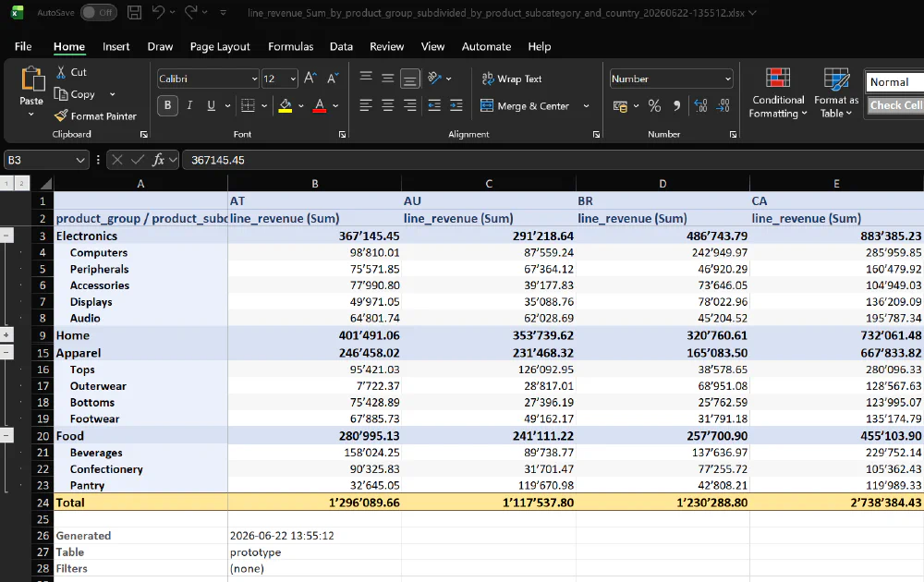The height and width of the screenshot is (582, 924).
Task: Show outline level 2
Action: click(x=21, y=184)
